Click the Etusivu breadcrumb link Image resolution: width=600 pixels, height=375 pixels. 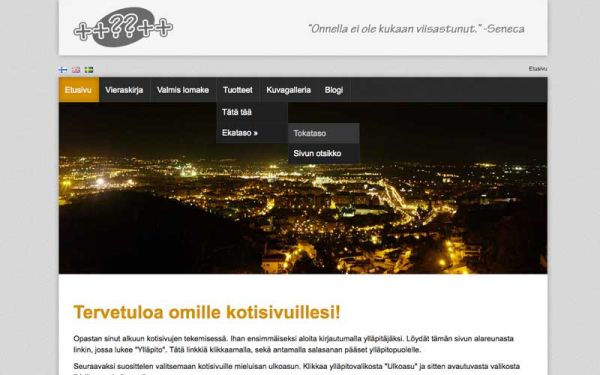coord(538,69)
